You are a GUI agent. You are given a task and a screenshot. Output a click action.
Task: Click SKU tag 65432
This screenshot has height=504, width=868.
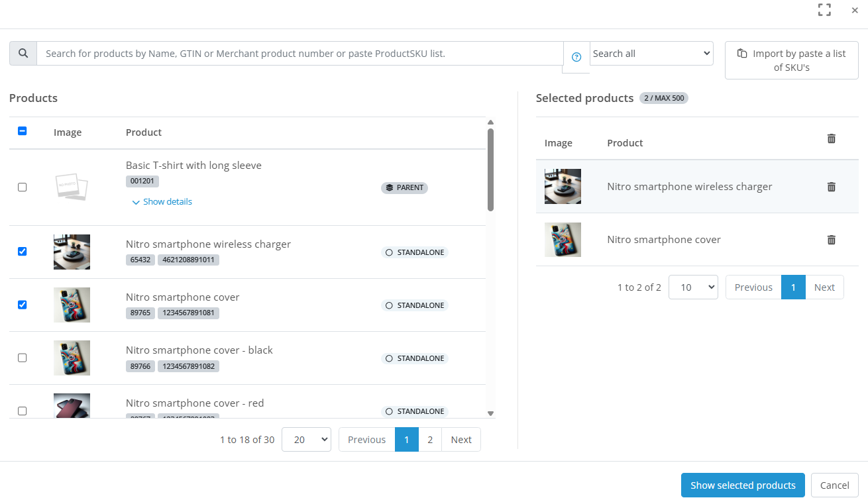pyautogui.click(x=140, y=260)
